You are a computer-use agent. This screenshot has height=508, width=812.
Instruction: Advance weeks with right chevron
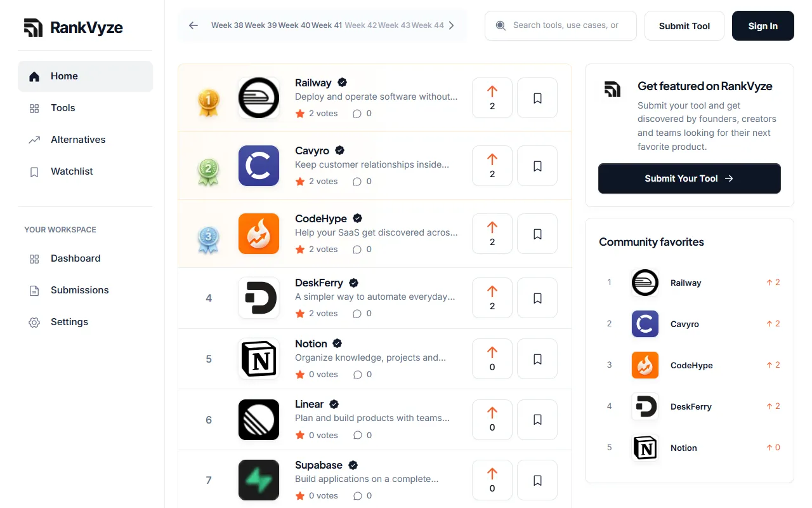451,25
